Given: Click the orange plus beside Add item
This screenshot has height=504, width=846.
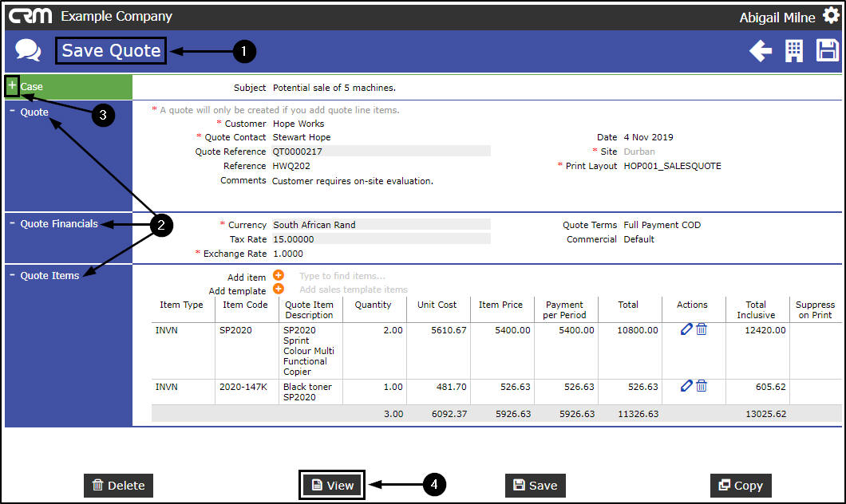Looking at the screenshot, I should click(x=279, y=275).
